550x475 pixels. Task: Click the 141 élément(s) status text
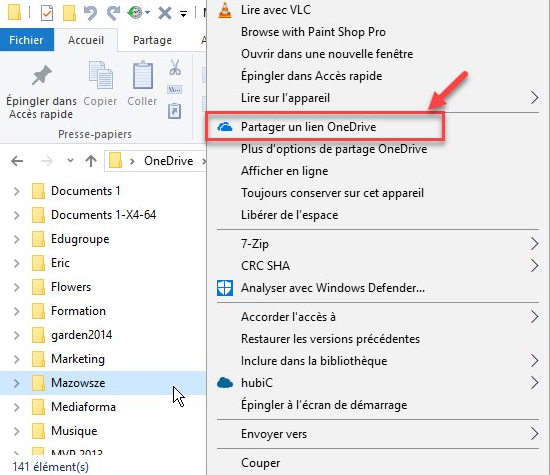coord(51,467)
